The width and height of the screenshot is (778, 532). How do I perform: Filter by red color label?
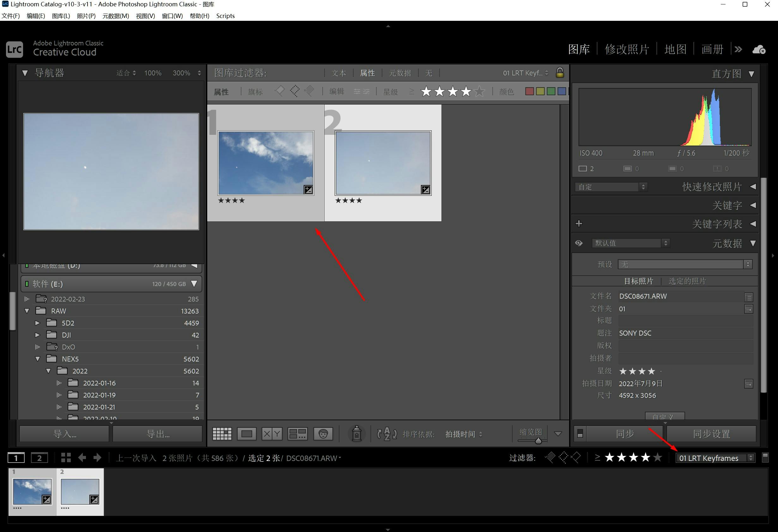pyautogui.click(x=529, y=91)
